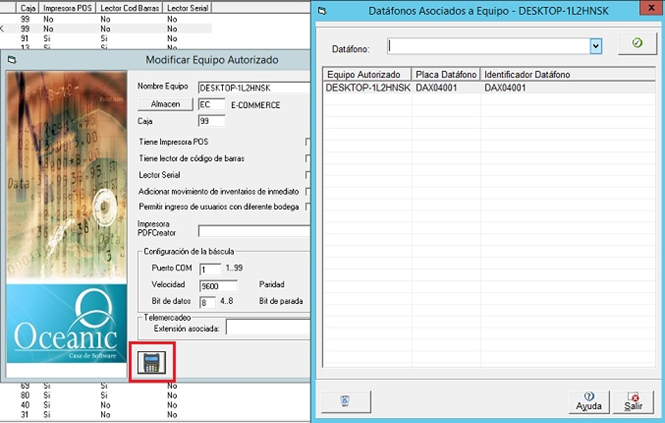Sort by Placa Datáfono column header
Viewport: 665px width, 423px height.
click(x=446, y=75)
